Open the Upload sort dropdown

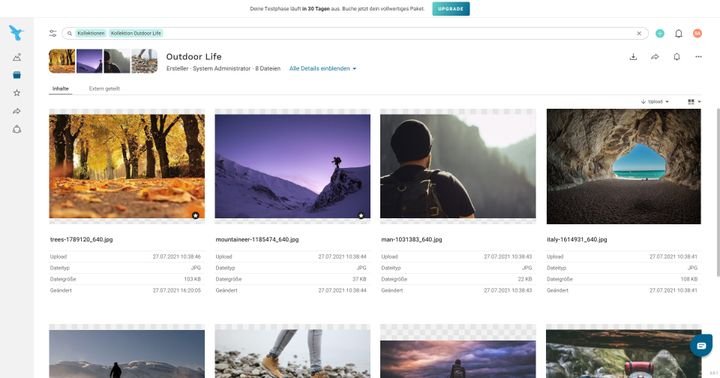655,102
